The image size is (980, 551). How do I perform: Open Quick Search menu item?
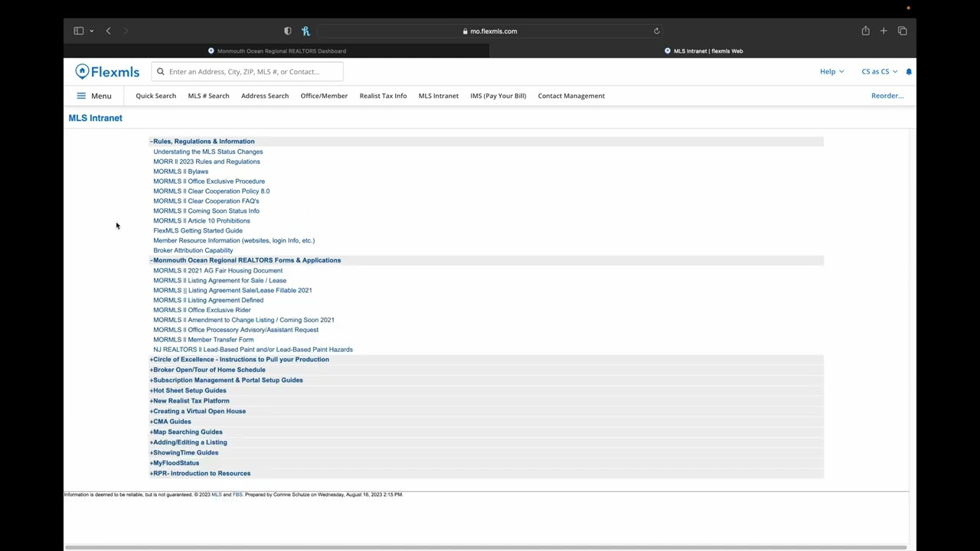coord(155,96)
